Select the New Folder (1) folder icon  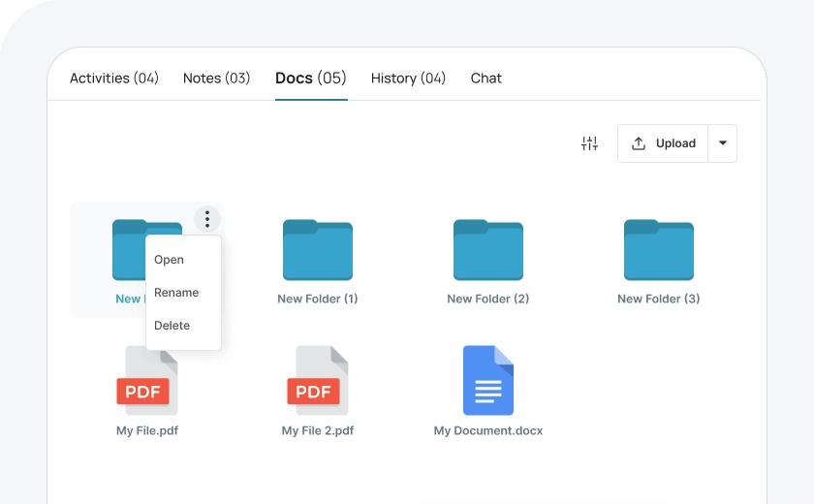pos(318,250)
